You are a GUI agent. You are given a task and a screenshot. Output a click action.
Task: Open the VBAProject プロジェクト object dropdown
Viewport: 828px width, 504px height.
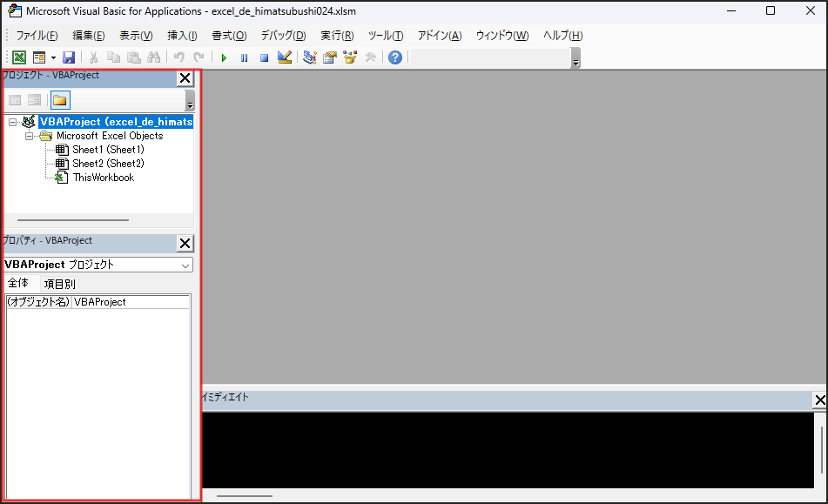(x=185, y=265)
